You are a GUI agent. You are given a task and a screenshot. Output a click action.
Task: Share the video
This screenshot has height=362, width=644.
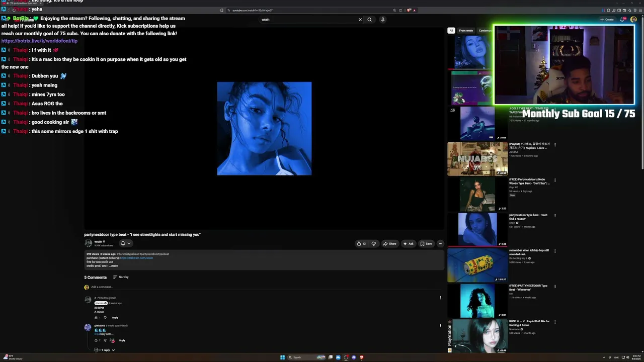pyautogui.click(x=389, y=244)
